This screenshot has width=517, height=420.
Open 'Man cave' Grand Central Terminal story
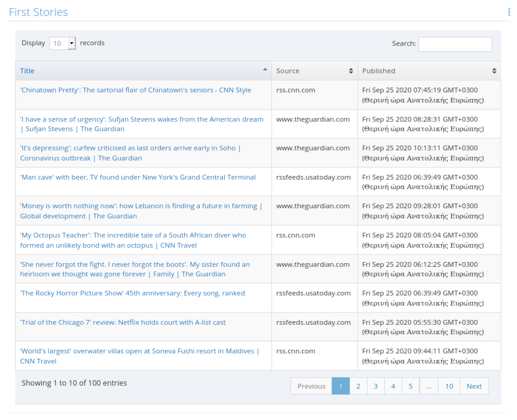tap(138, 177)
